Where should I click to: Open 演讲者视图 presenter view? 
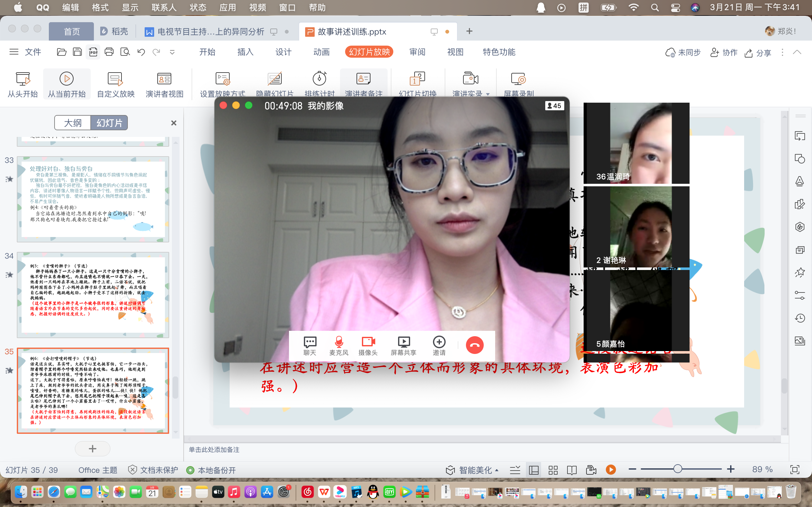coord(164,79)
